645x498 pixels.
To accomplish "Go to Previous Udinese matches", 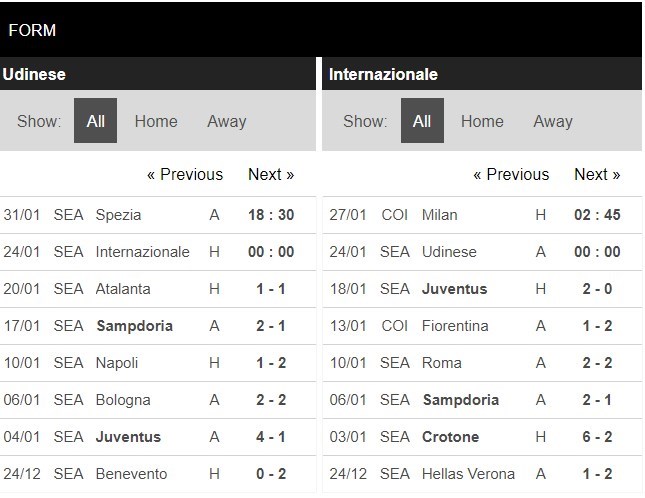I will 185,174.
